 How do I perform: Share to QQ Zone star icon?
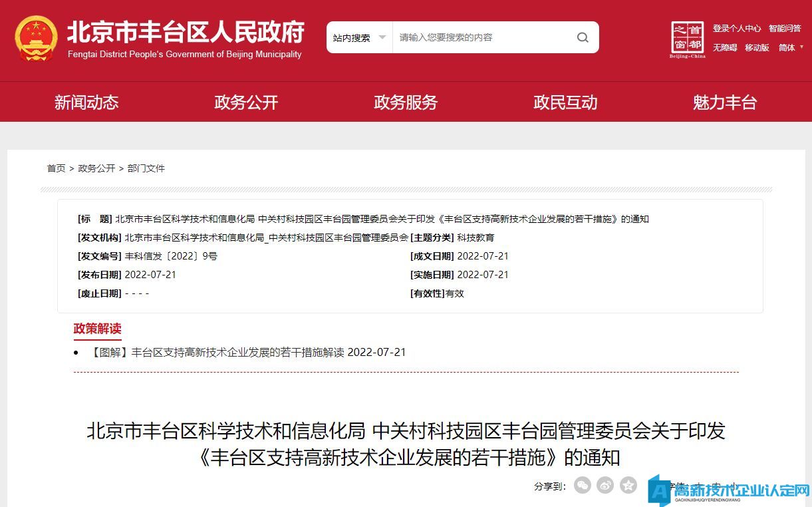click(x=628, y=485)
